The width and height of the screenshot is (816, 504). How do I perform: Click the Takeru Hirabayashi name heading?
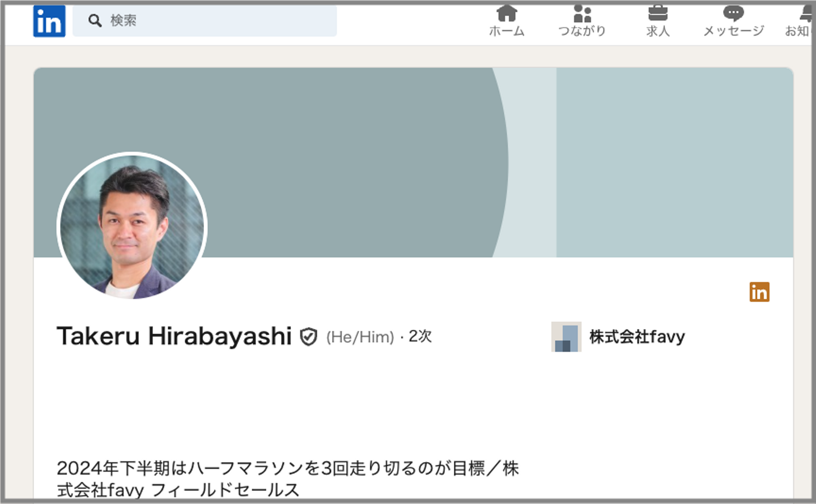click(174, 336)
